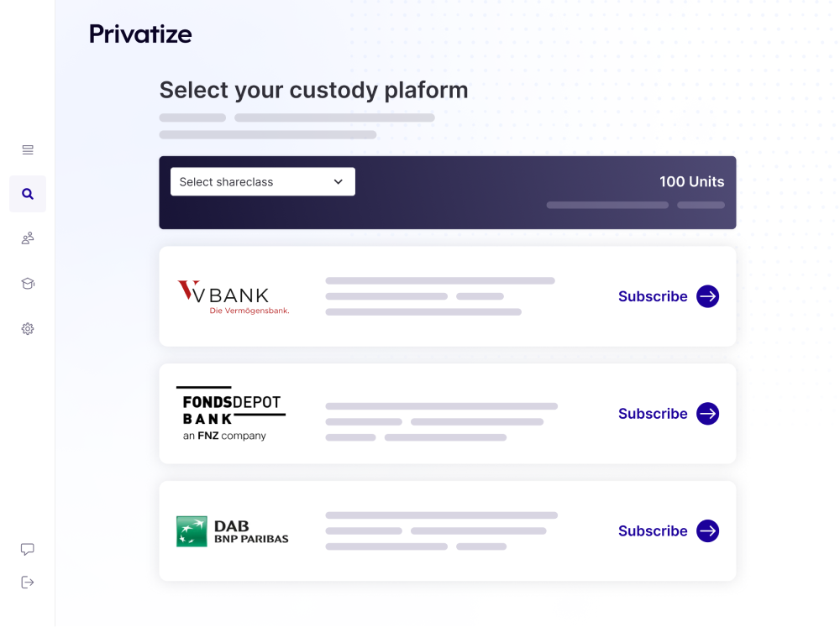Viewport: 840px width, 627px height.
Task: Click the search tab in the sidebar navigation
Action: click(x=27, y=193)
